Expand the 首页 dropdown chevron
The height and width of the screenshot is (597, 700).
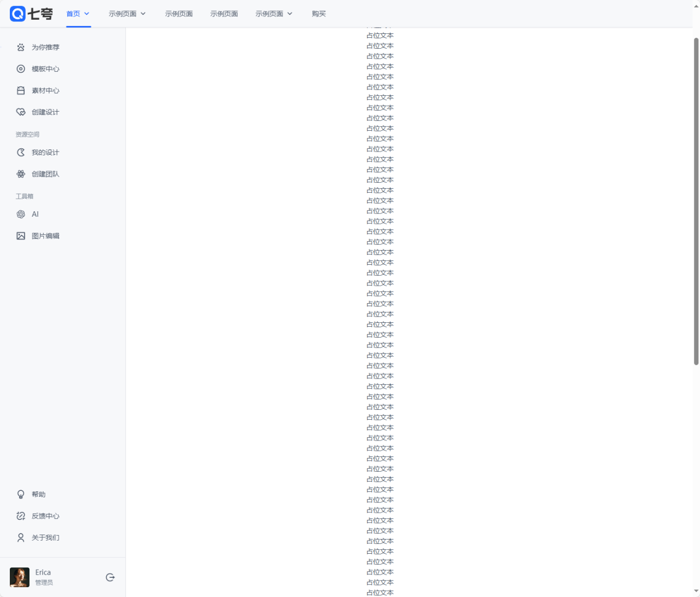click(87, 14)
